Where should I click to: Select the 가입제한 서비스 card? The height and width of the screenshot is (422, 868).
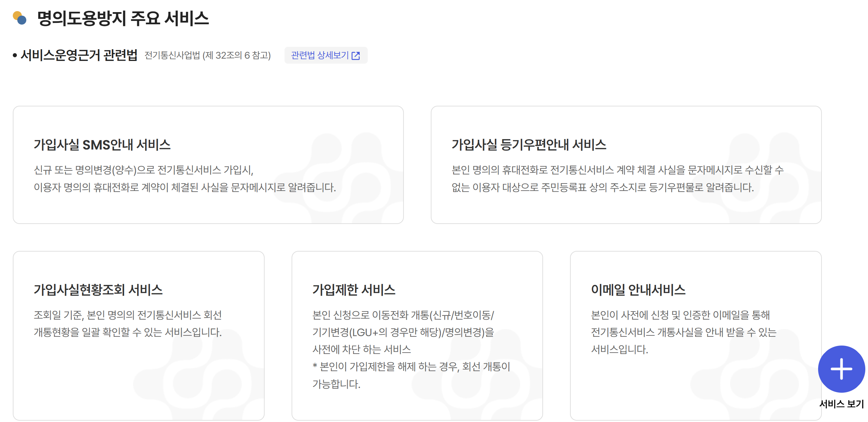354,290
